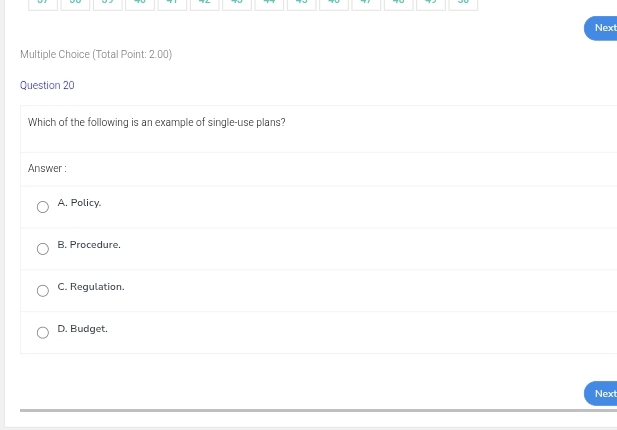
Task: Click the single-use plans question text
Action: pyautogui.click(x=157, y=122)
